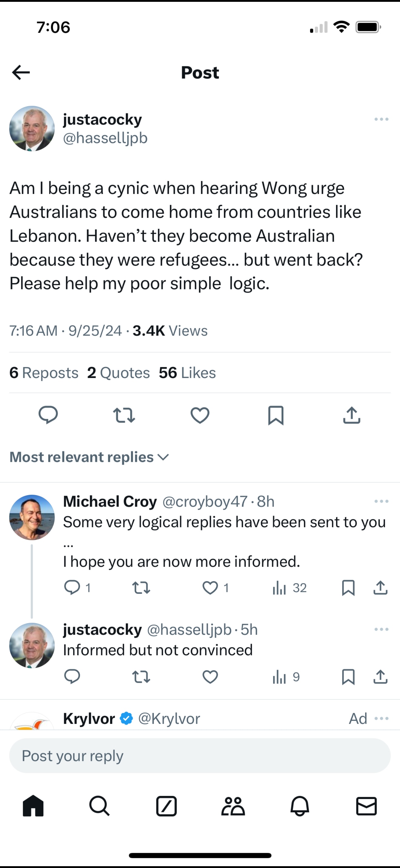This screenshot has width=400, height=868.
Task: Like the main post
Action: point(200,416)
